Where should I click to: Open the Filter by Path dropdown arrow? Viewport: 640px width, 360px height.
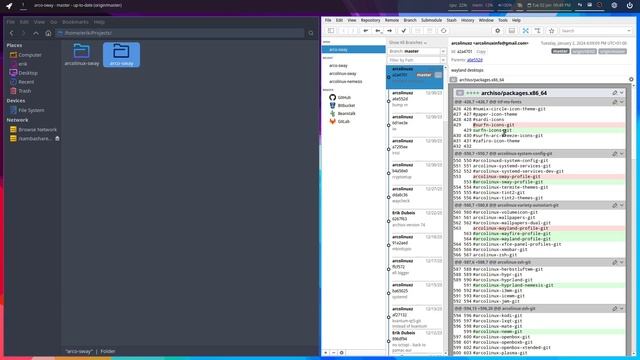(x=443, y=60)
